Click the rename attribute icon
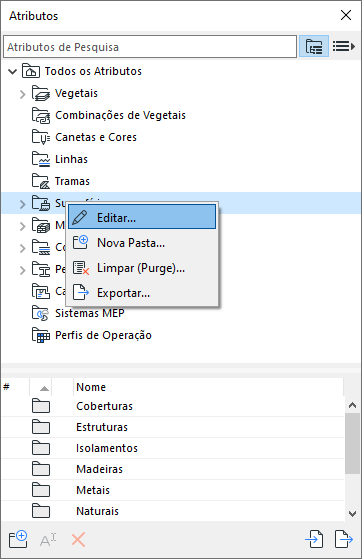Viewport: 362px width, 559px height. click(48, 540)
